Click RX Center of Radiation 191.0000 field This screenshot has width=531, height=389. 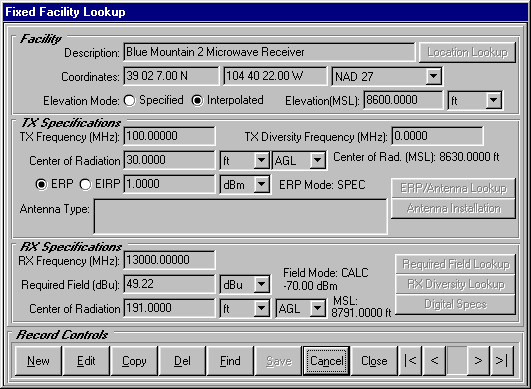click(x=169, y=308)
